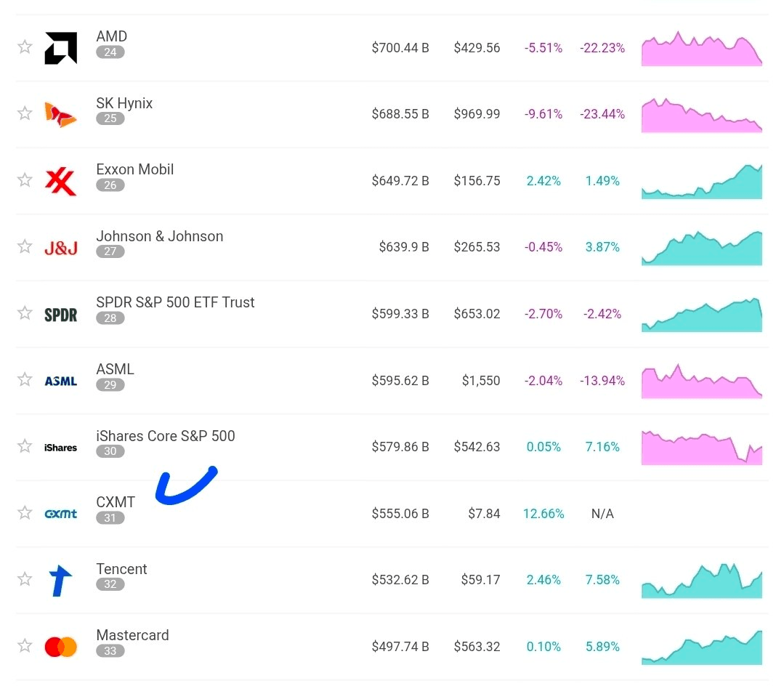Open the Johnson & Johnson company link
This screenshot has width=784, height=686.
160,236
